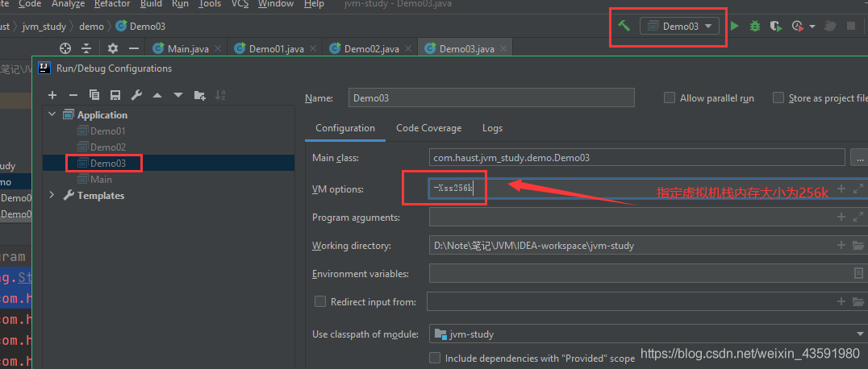Browse for main class with ellipsis button
This screenshot has height=369, width=868.
(858, 158)
